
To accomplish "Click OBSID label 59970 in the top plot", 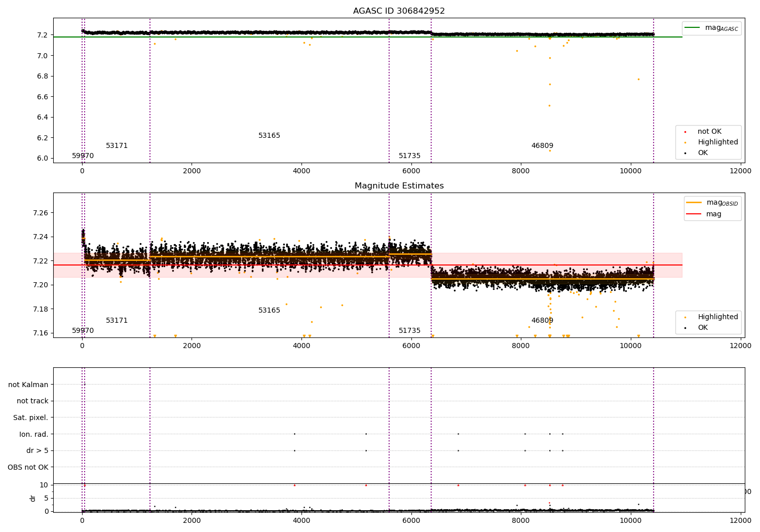I will tap(83, 156).
